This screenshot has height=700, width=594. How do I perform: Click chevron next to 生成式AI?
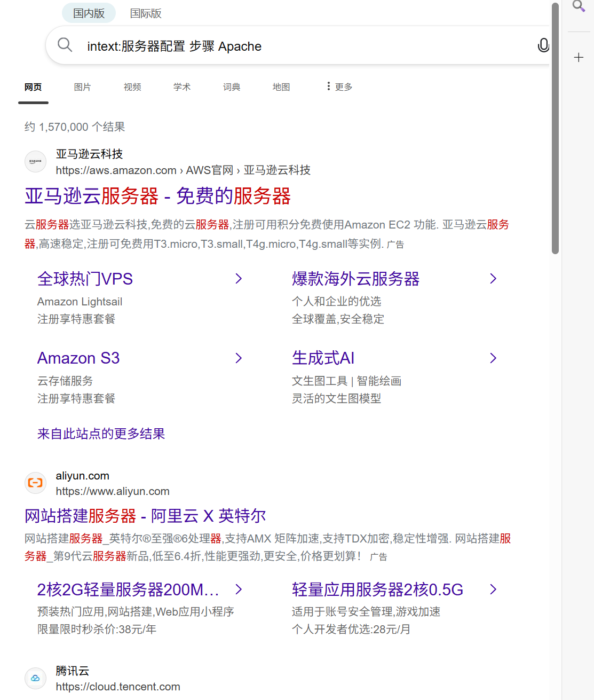493,358
